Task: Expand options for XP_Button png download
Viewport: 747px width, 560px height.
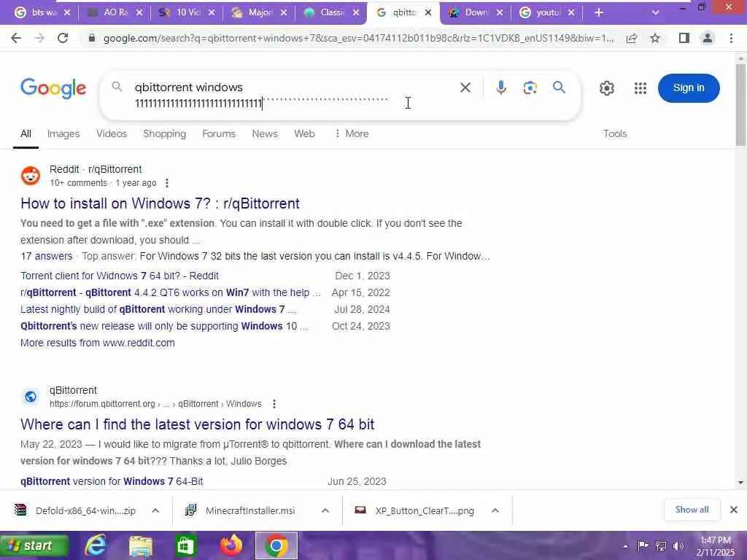Action: point(495,510)
